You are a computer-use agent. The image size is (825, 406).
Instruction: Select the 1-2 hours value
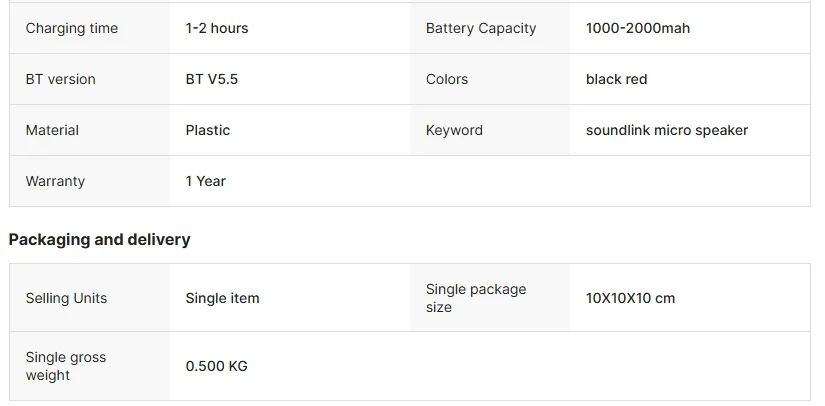217,28
